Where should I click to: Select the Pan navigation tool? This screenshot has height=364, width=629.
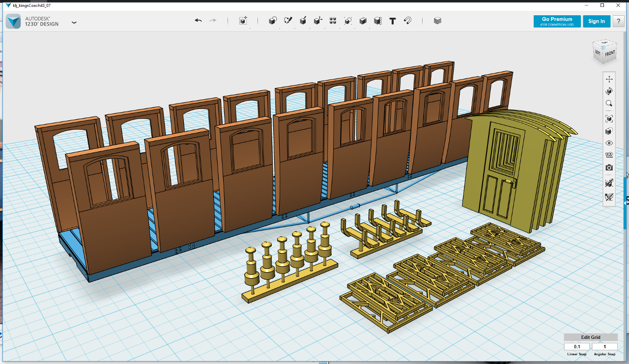tap(609, 79)
